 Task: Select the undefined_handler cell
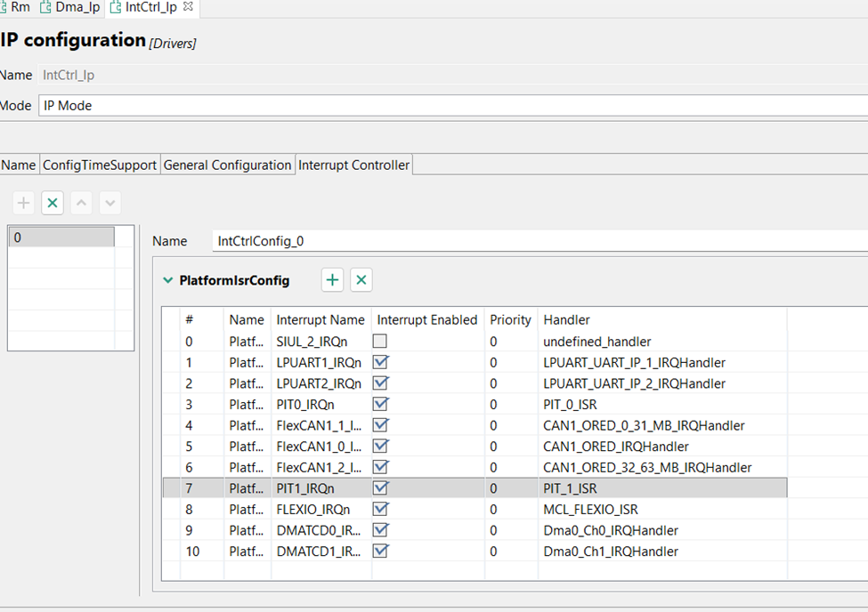point(661,342)
